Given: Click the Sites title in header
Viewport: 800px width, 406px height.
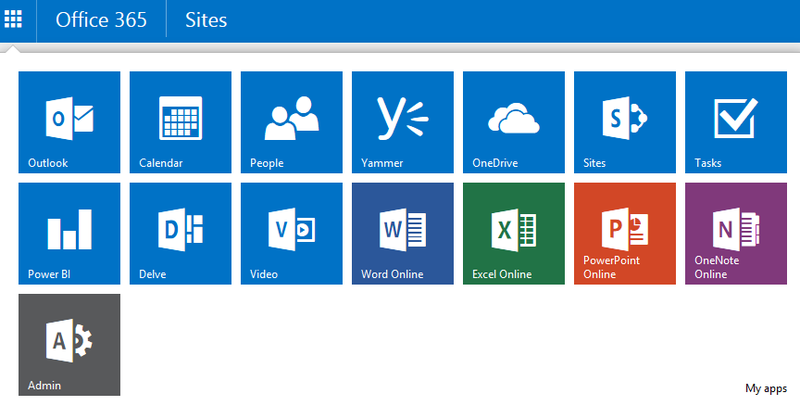Looking at the screenshot, I should coord(206,20).
